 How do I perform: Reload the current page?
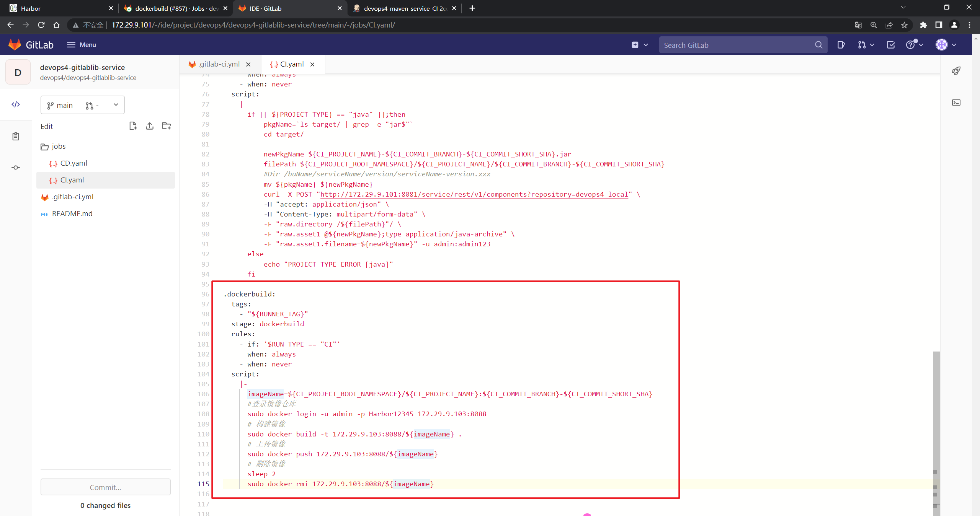(41, 25)
